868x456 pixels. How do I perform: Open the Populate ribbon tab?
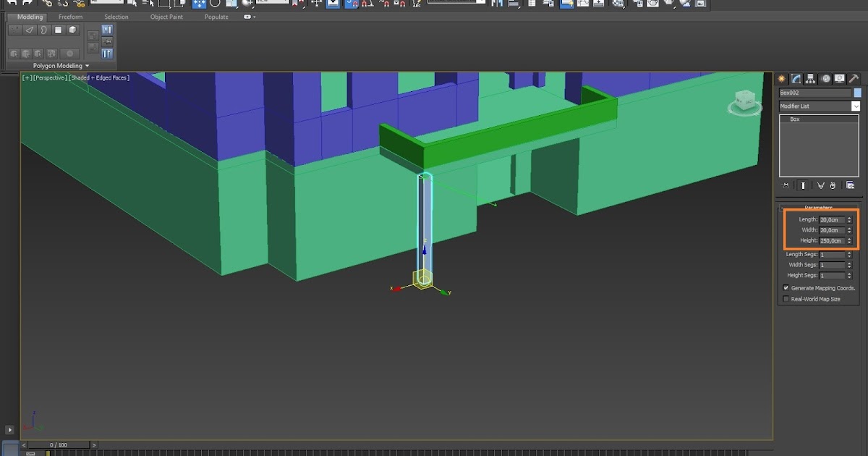(216, 16)
